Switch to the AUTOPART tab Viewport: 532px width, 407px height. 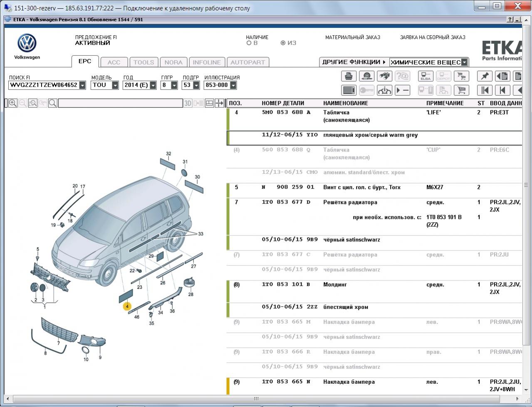pyautogui.click(x=247, y=62)
